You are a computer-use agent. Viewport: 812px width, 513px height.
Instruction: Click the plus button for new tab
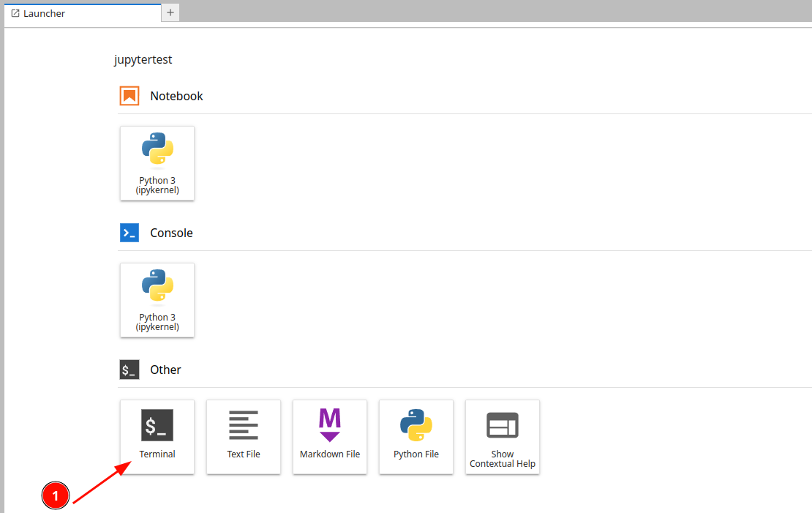pyautogui.click(x=170, y=12)
